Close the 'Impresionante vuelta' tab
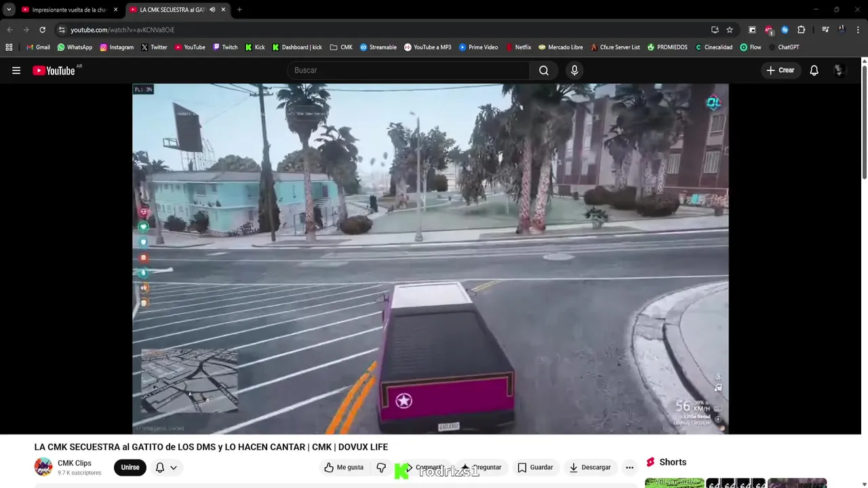The height and width of the screenshot is (488, 868). pyautogui.click(x=115, y=9)
